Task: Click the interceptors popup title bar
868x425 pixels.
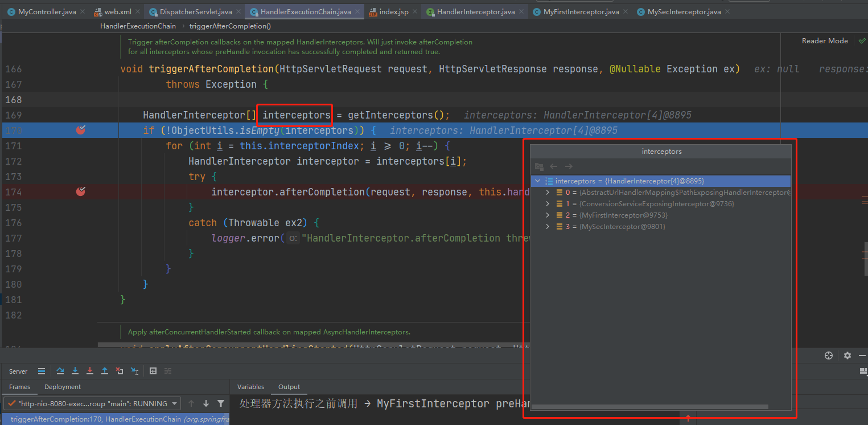Action: coord(661,152)
